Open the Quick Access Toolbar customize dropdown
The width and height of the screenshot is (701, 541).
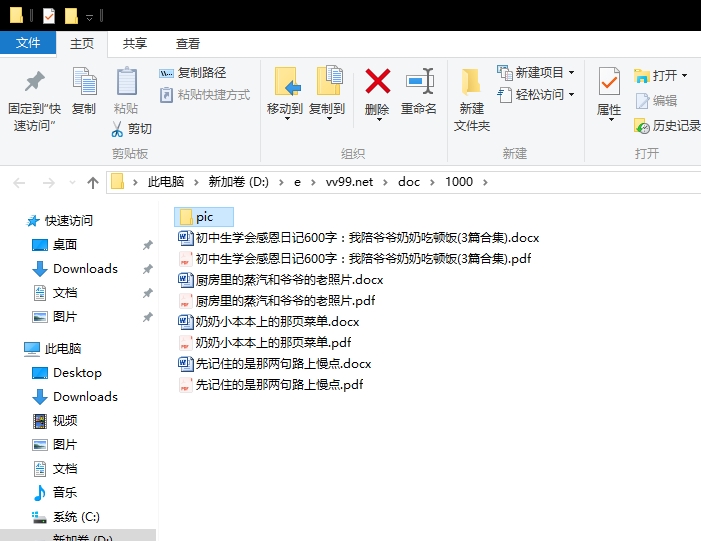pos(89,17)
